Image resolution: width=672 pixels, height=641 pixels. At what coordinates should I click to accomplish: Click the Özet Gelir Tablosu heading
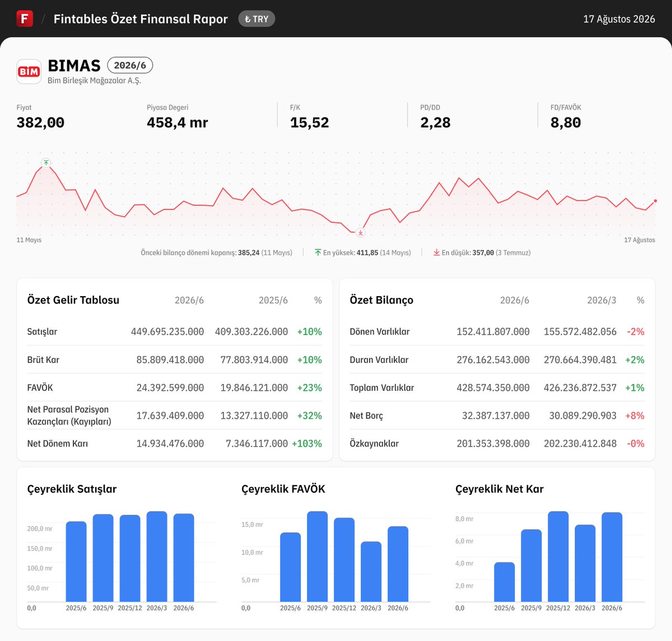(73, 300)
